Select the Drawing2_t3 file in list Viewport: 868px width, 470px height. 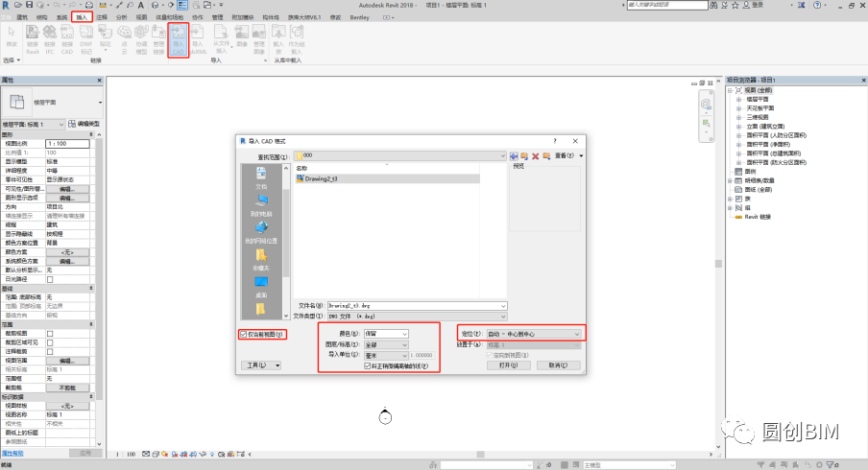(x=388, y=178)
